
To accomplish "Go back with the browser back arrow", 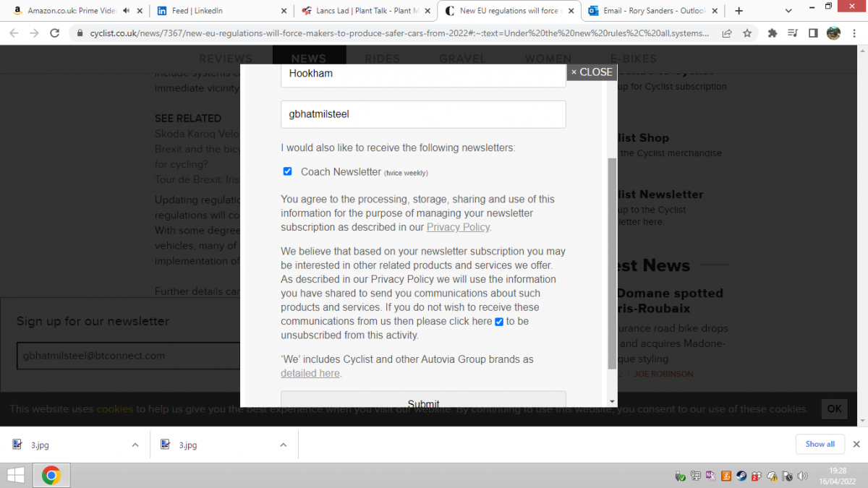I will point(14,33).
